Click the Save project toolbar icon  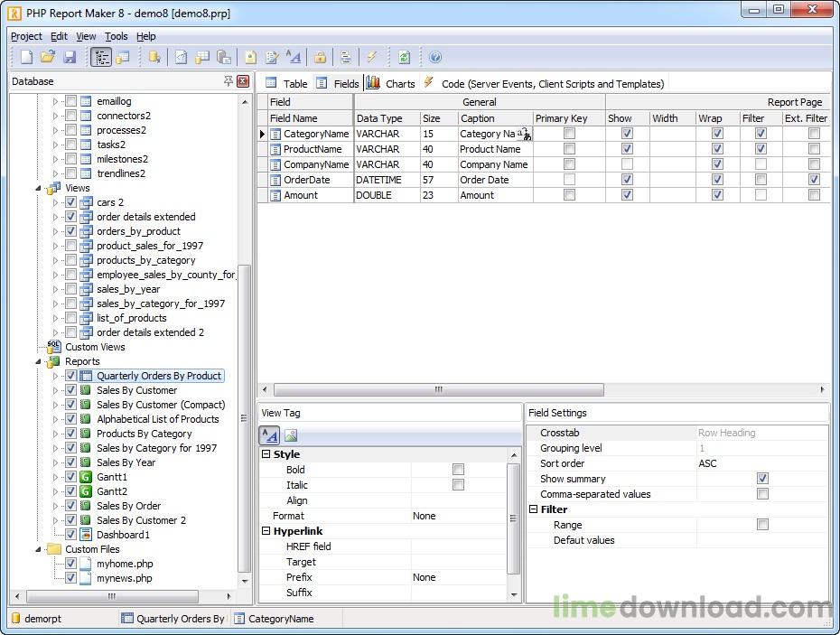pyautogui.click(x=70, y=58)
